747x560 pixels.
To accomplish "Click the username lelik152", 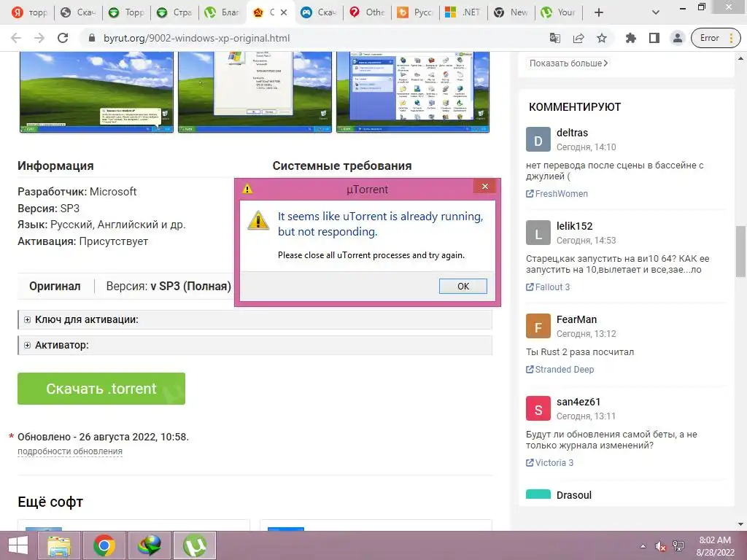I will [x=575, y=226].
